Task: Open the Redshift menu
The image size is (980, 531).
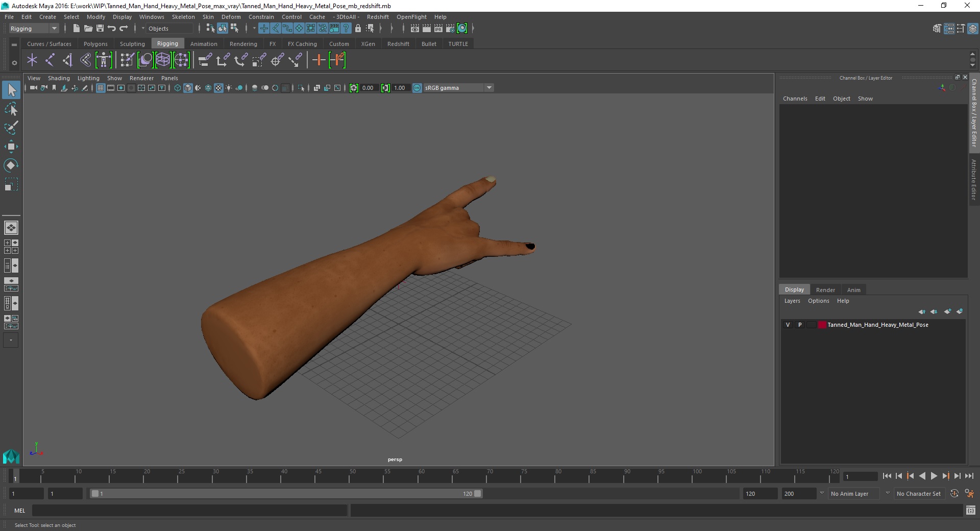Action: (x=378, y=17)
